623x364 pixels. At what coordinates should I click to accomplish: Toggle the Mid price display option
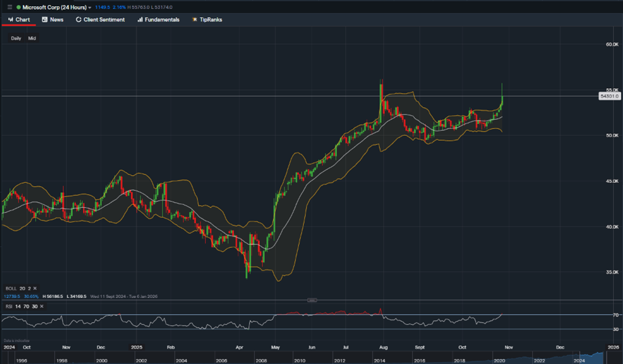click(x=31, y=38)
